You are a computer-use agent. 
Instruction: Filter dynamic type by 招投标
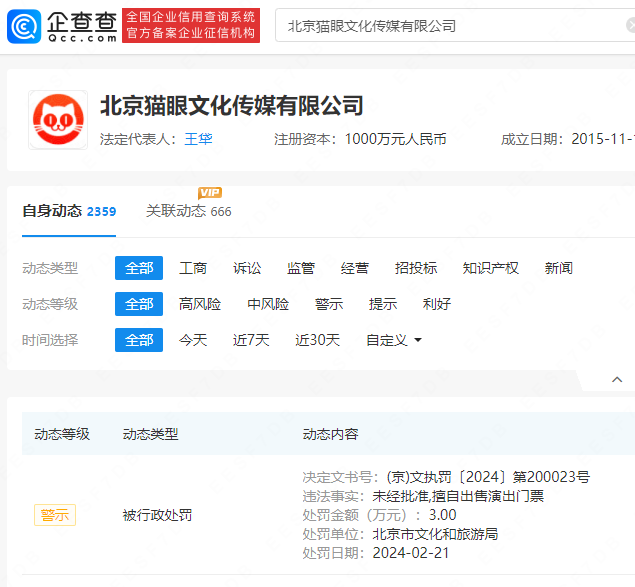point(416,268)
